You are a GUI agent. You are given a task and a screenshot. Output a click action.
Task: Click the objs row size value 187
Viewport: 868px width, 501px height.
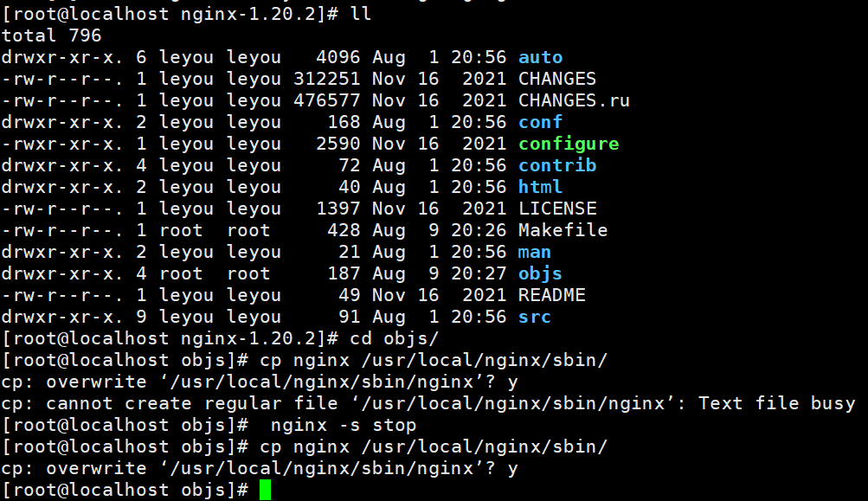pyautogui.click(x=344, y=273)
